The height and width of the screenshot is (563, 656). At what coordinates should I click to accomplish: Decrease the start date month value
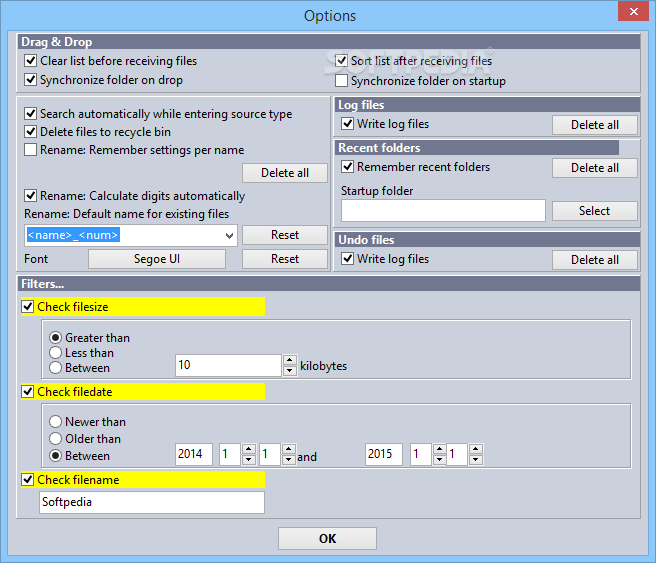pos(249,460)
